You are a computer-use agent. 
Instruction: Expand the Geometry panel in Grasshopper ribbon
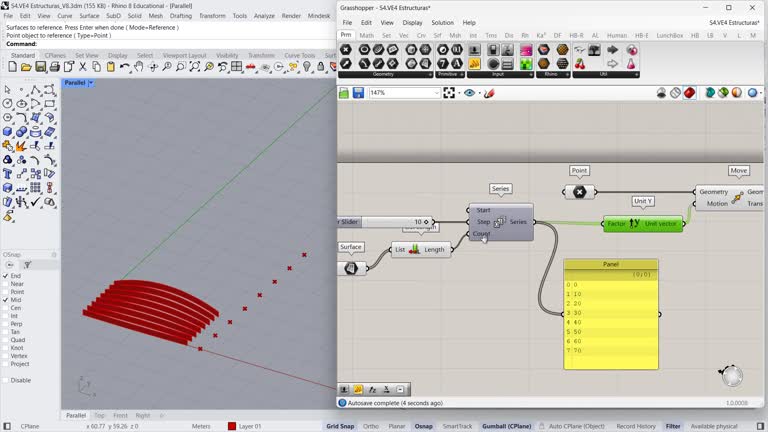coord(432,74)
